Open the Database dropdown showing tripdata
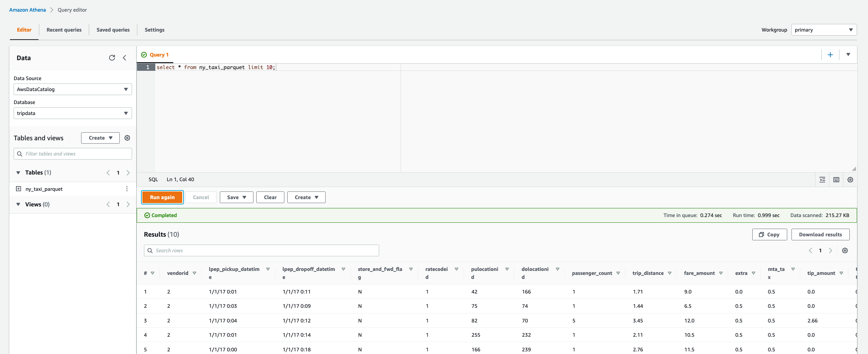The height and width of the screenshot is (354, 868). click(72, 113)
